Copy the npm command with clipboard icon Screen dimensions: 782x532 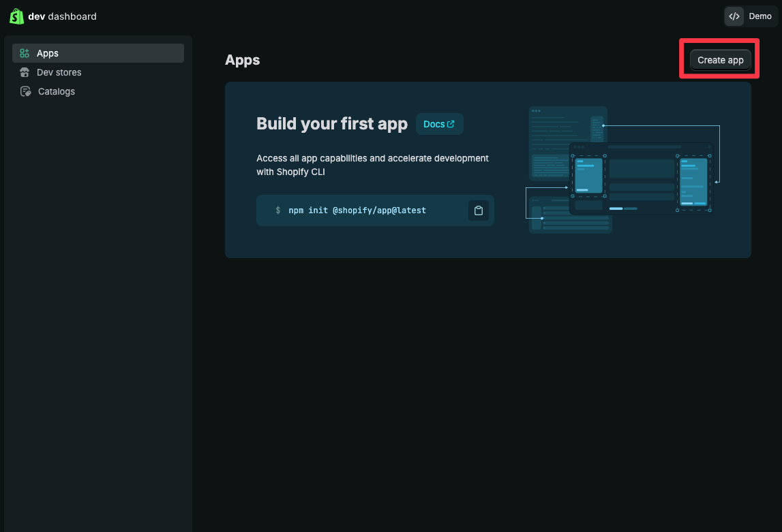click(x=479, y=210)
